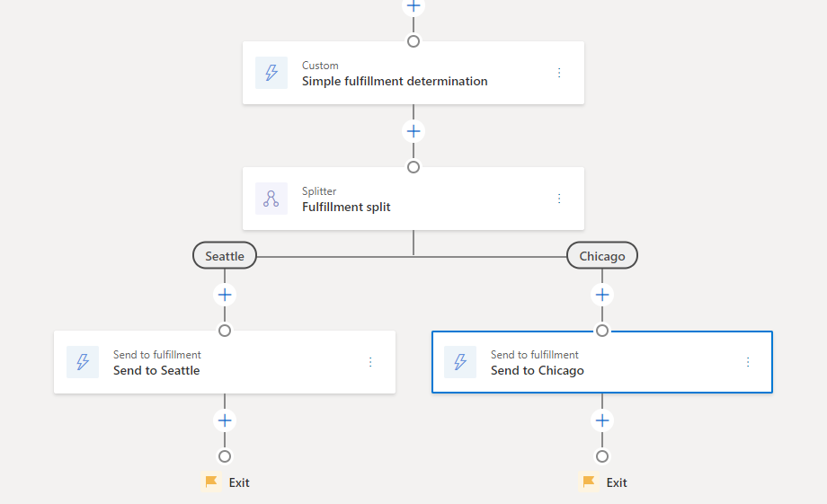Click the Exit flag under Seattle branch
This screenshot has height=504, width=827.
pyautogui.click(x=211, y=482)
